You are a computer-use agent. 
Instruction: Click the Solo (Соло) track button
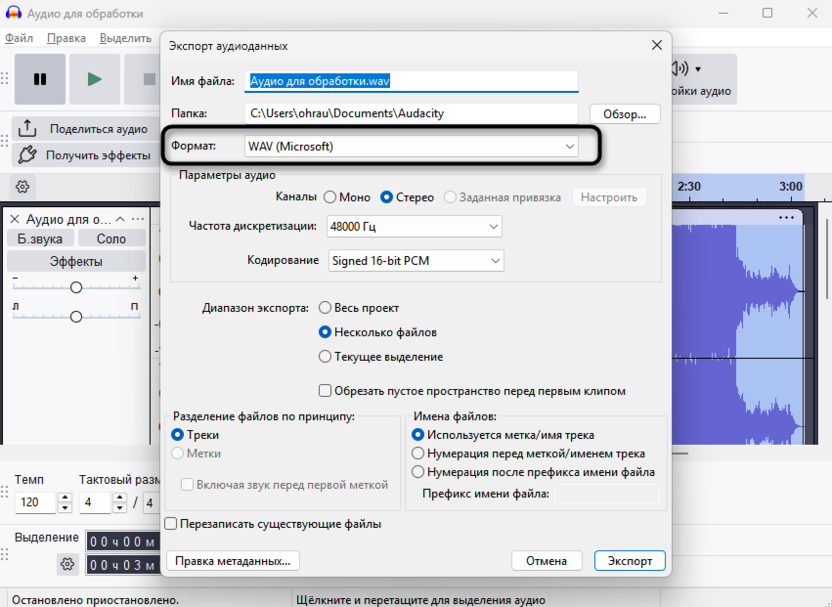111,239
